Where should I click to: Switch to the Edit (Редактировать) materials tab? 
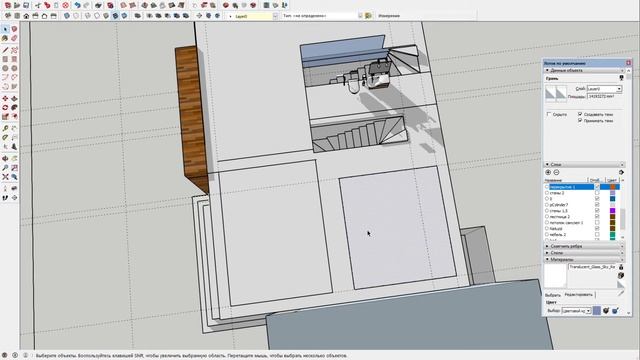578,295
